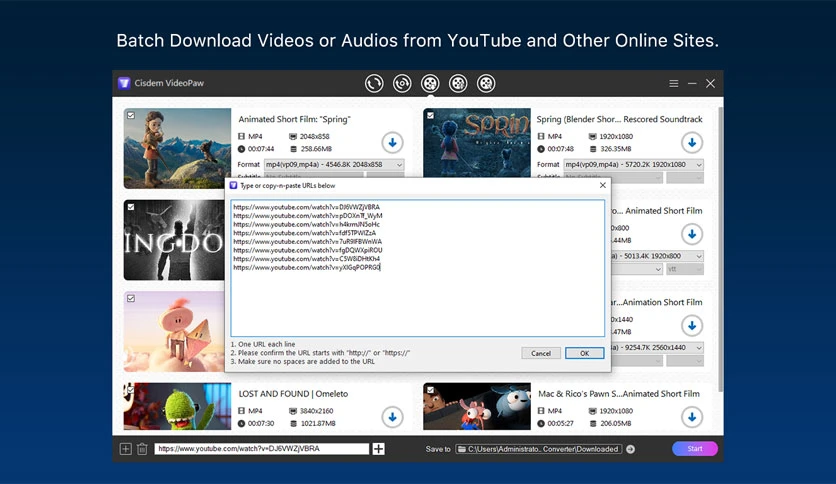Click the trash delete icon
Image resolution: width=836 pixels, height=484 pixels.
pyautogui.click(x=142, y=449)
